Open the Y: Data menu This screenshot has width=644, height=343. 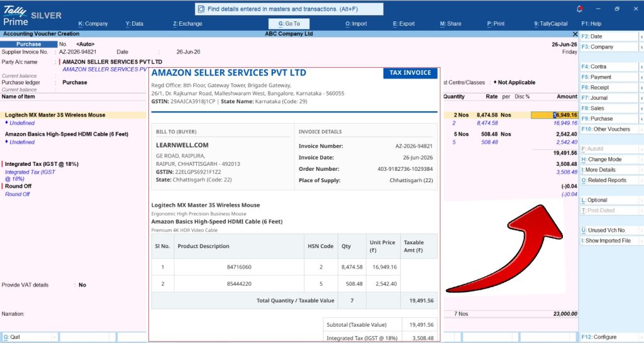click(135, 24)
